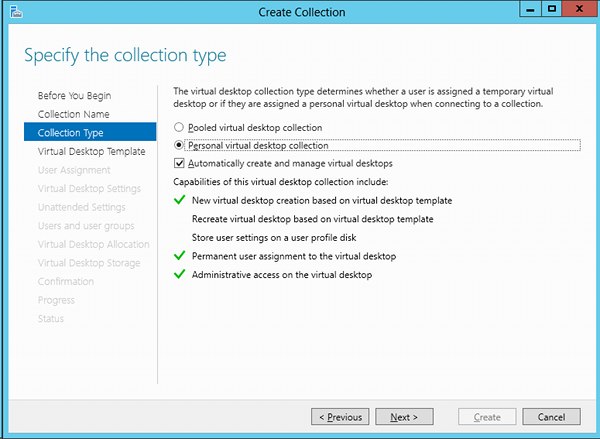Image resolution: width=600 pixels, height=439 pixels.
Task: Click the disabled Create button
Action: tap(487, 417)
